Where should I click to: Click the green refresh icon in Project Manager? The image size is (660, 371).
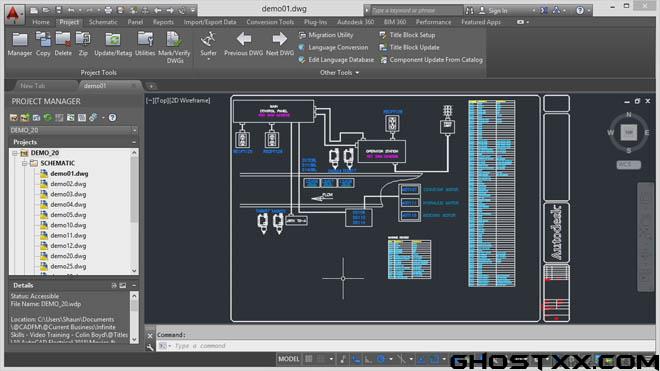48,117
